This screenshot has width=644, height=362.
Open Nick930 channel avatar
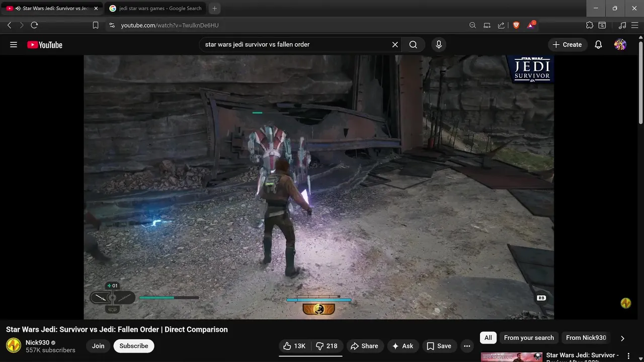pos(14,346)
